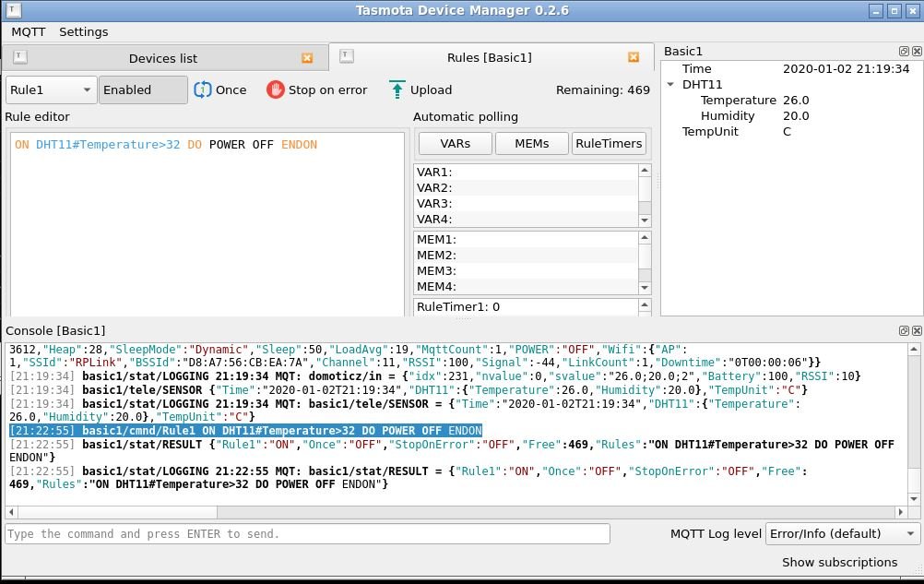Click the Remaining: 469 label
924x584 pixels.
(603, 90)
